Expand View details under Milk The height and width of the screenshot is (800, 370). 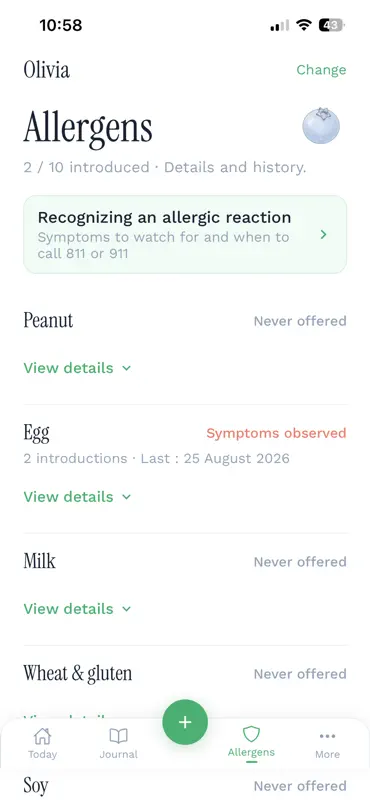pyautogui.click(x=77, y=609)
